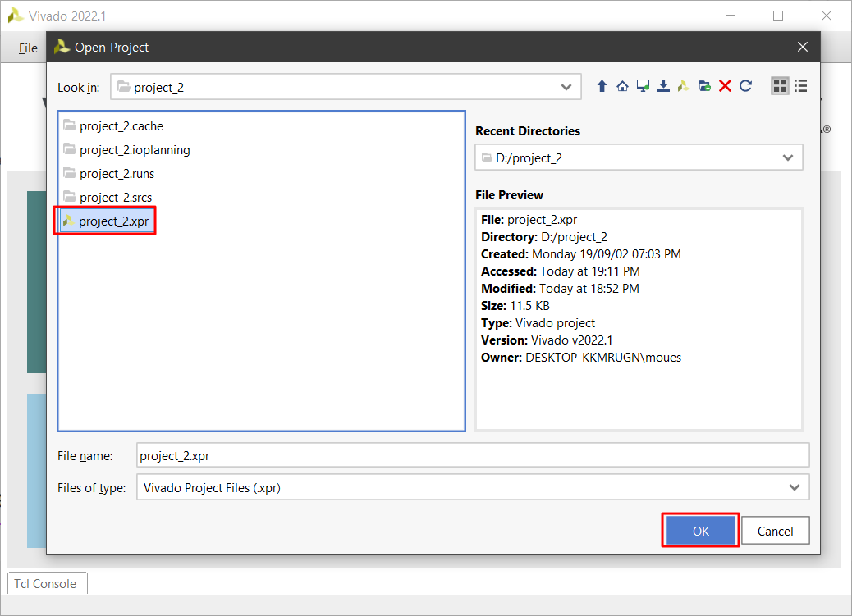Click the project_2.xpr Vivado file icon
Screen dimensions: 852x616
pos(68,221)
